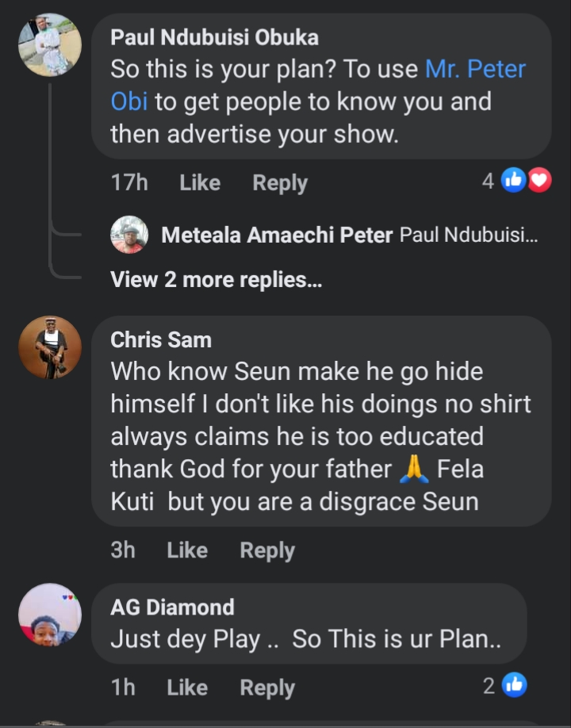Screen dimensions: 571x728
Task: Like AG Diamond's comment
Action: pos(187,688)
